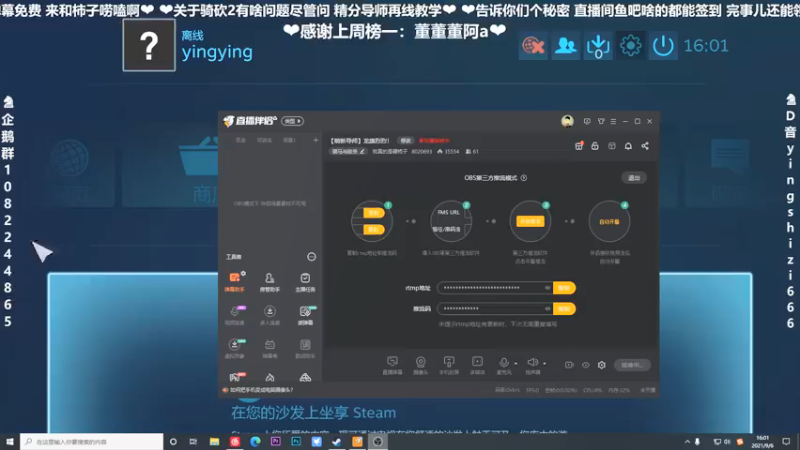Click the record video icon in bottom bar

tap(569, 365)
